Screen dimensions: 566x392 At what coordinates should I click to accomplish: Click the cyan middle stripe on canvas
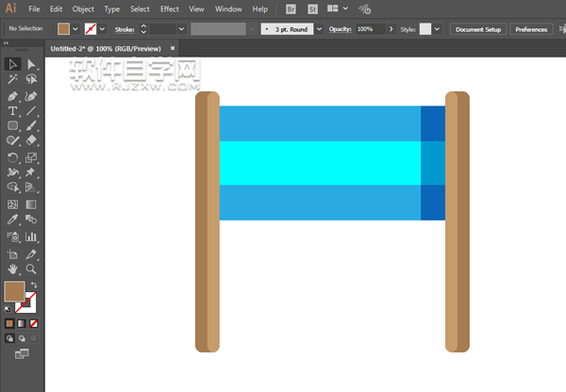coord(320,162)
